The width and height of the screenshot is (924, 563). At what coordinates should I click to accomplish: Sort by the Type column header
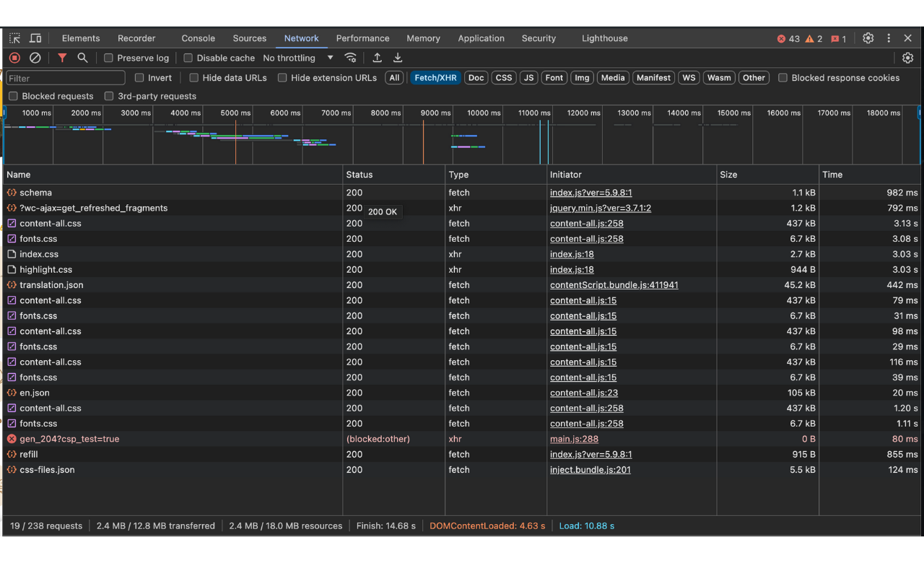(496, 175)
